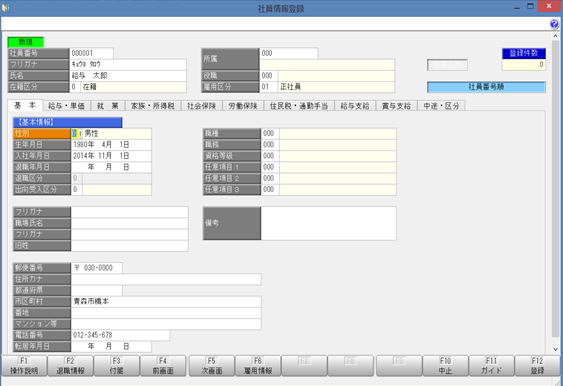Edit the 雇用区分 code 01
The image size is (563, 386).
tap(269, 87)
